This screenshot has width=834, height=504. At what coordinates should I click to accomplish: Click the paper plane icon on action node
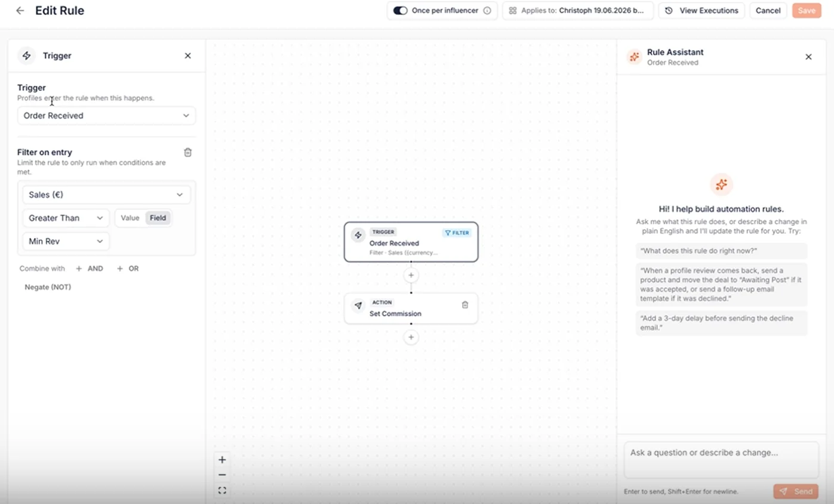pos(358,305)
